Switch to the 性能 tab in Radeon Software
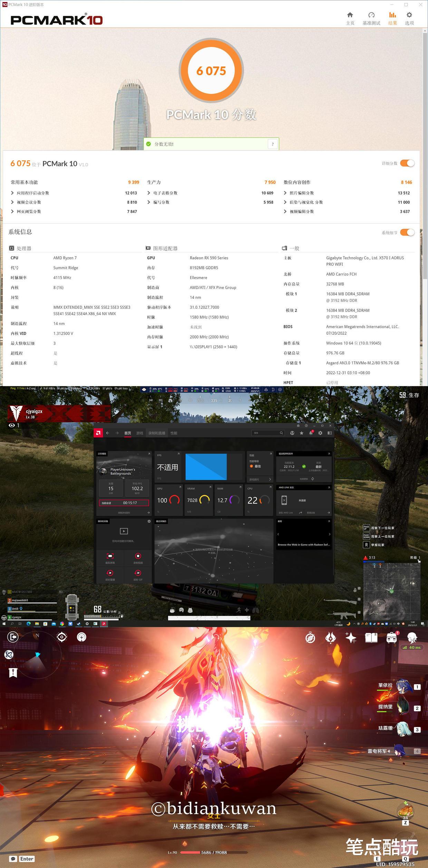This screenshot has height=868, width=428. pyautogui.click(x=174, y=433)
